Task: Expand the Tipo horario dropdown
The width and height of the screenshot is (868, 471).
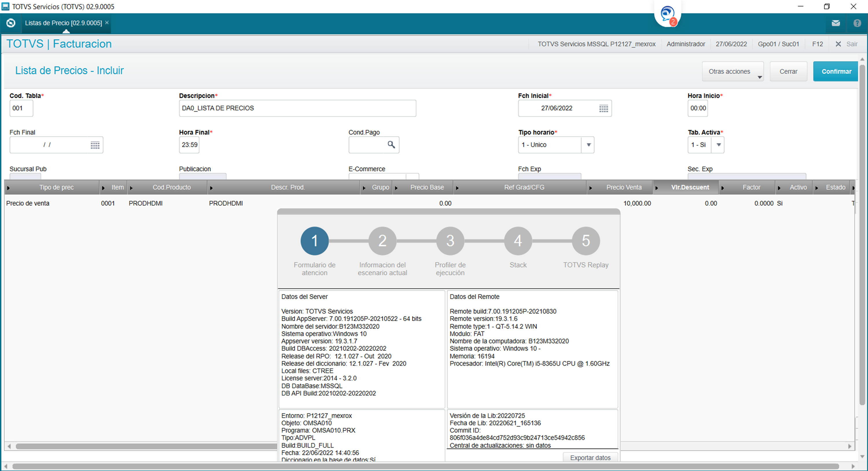Action: pos(588,145)
